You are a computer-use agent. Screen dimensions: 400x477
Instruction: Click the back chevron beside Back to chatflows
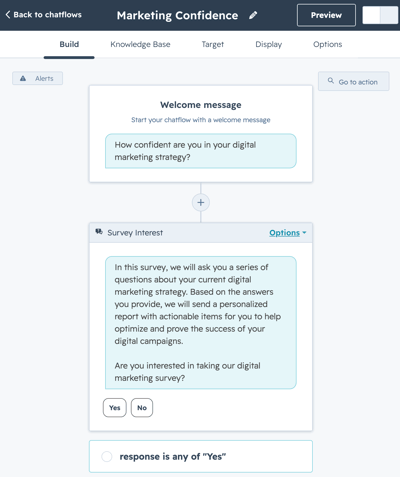[8, 15]
